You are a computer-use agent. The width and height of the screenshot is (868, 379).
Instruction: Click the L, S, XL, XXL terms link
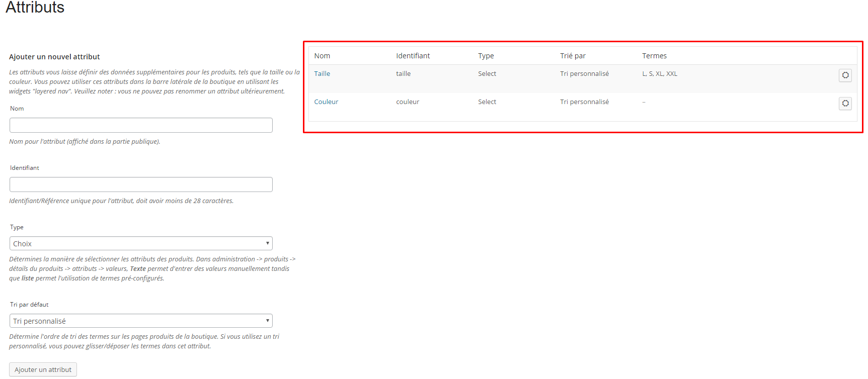[660, 74]
